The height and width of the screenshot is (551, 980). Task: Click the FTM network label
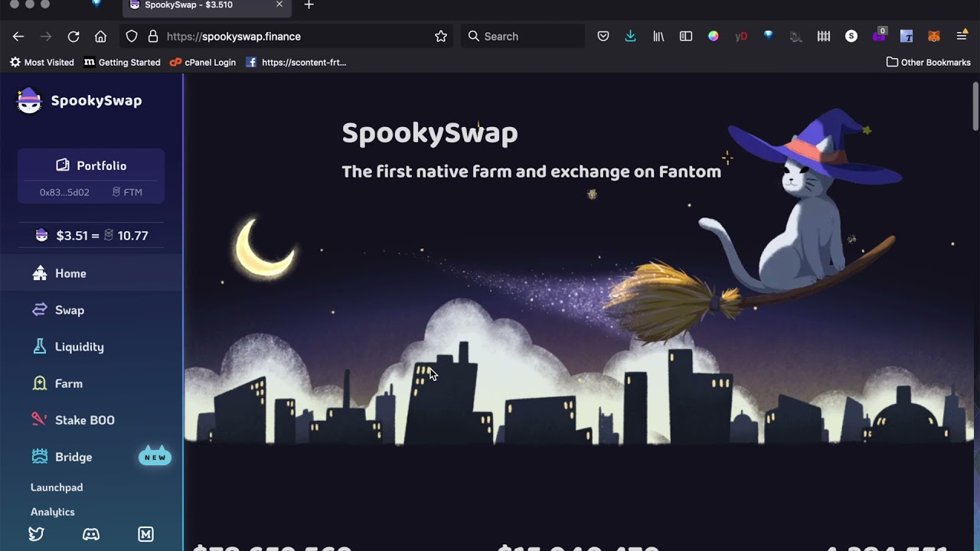coord(127,192)
